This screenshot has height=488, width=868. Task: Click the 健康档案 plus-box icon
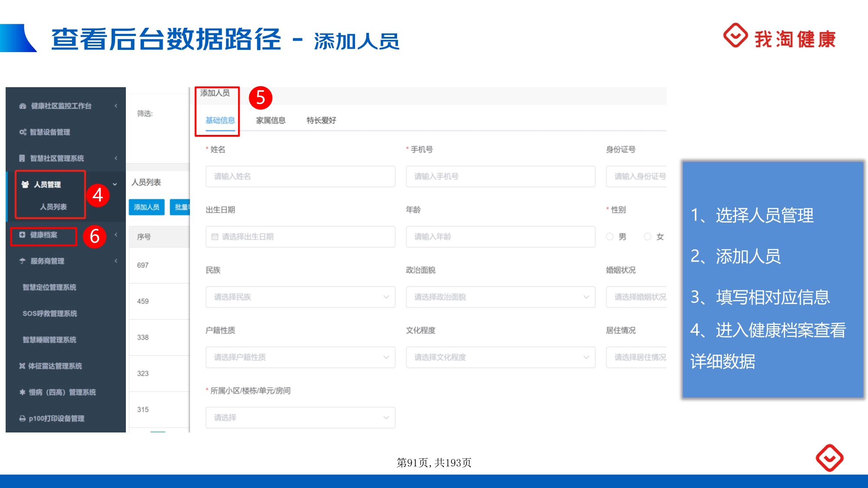[x=22, y=235]
